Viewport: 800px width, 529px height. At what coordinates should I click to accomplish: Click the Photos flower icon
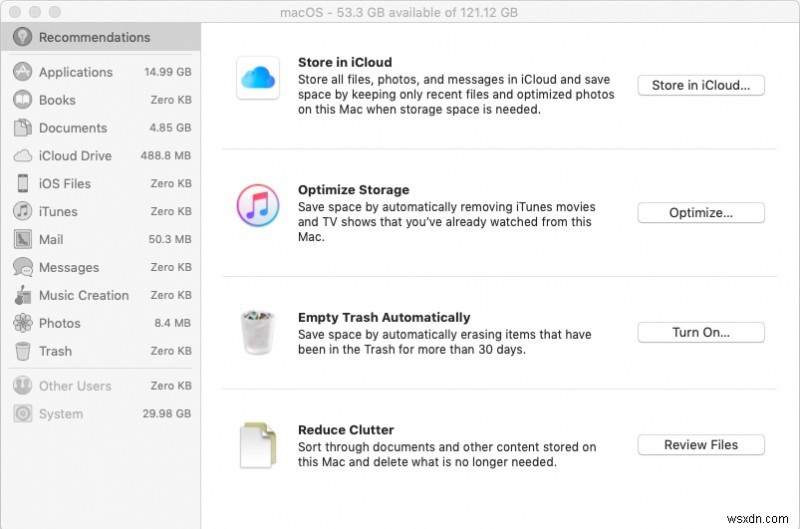pyautogui.click(x=22, y=323)
